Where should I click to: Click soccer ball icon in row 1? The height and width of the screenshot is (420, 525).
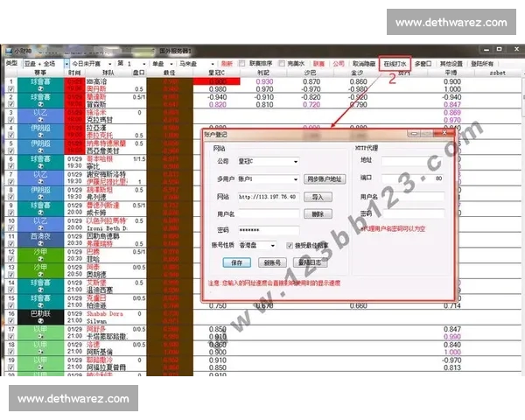[x=40, y=88]
